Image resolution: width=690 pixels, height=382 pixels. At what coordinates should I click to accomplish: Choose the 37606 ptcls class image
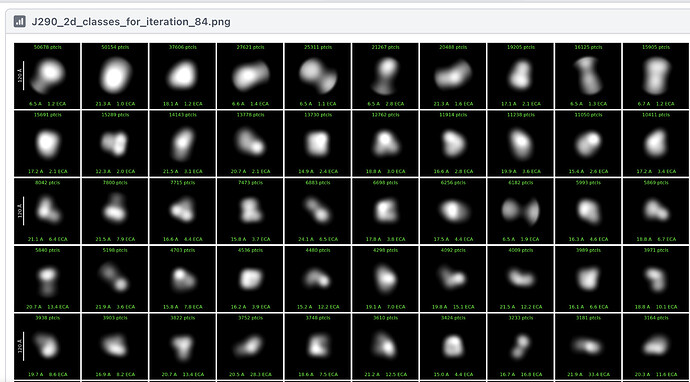(x=183, y=76)
